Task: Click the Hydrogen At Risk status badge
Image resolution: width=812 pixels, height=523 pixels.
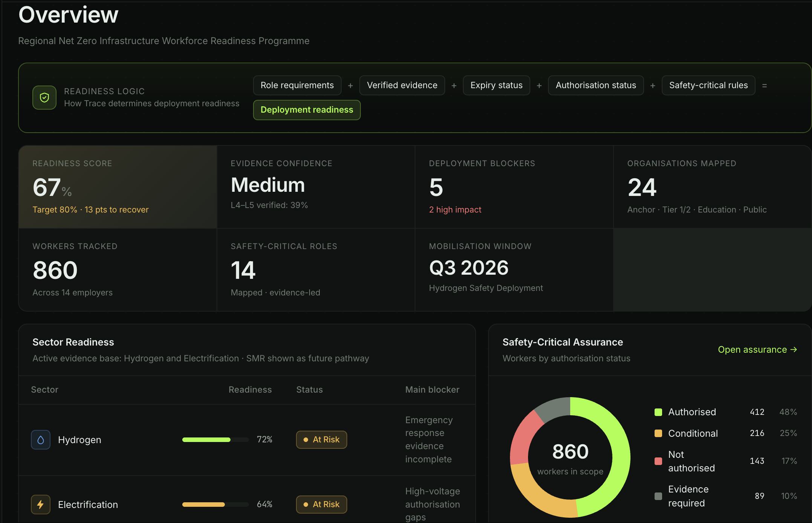Action: point(321,440)
